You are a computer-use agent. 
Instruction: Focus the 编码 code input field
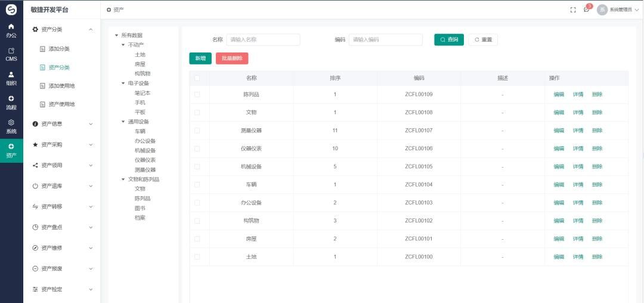click(x=386, y=40)
